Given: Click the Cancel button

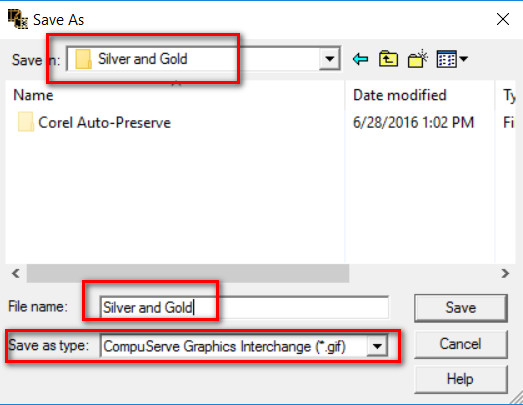Looking at the screenshot, I should click(461, 344).
